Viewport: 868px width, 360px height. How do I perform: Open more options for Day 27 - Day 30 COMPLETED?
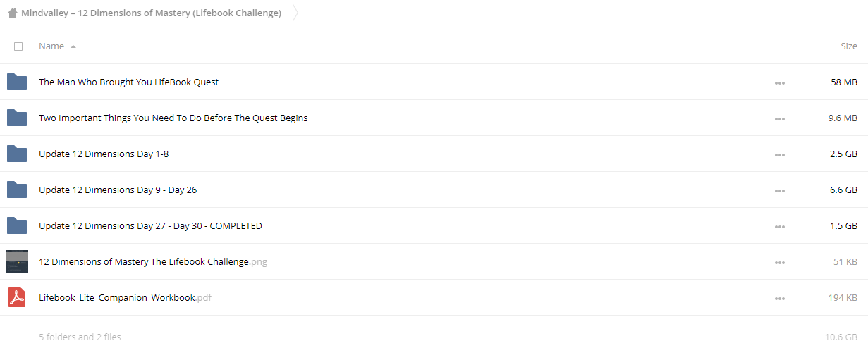pos(779,226)
